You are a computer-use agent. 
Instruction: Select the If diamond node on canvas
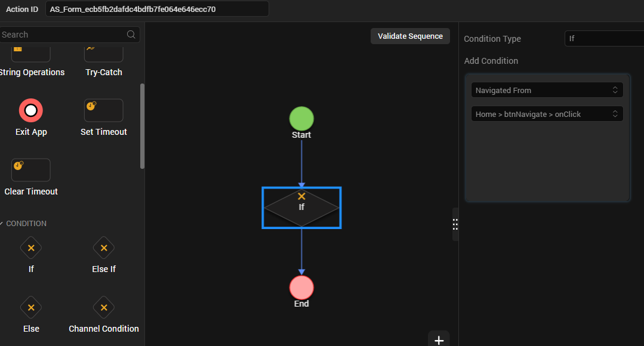pyautogui.click(x=301, y=208)
